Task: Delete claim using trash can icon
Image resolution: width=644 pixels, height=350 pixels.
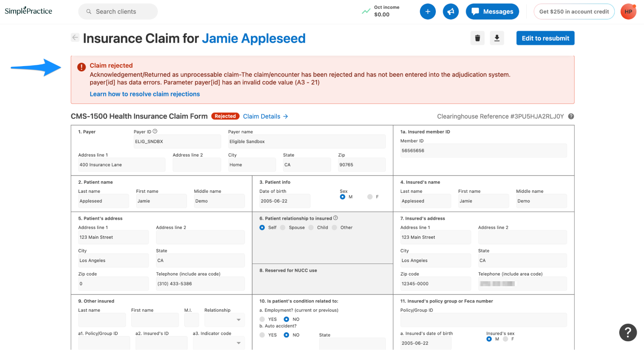Action: point(477,38)
